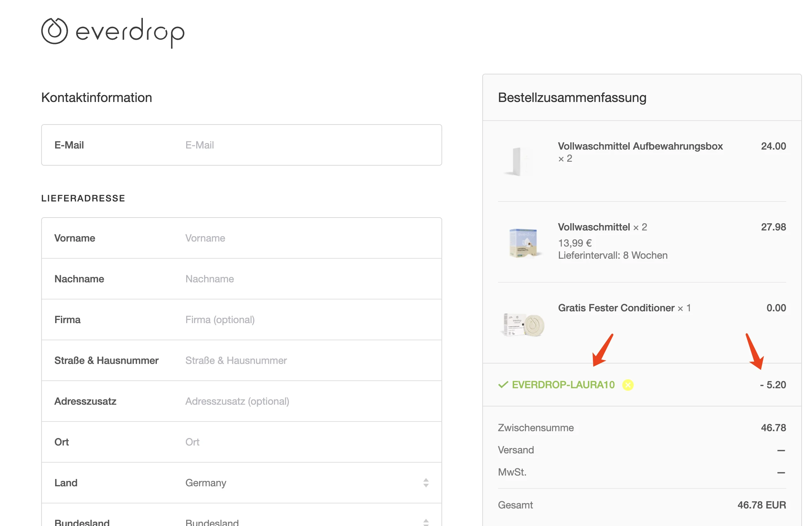
Task: Open the Vollwaschmittel box product image
Action: click(523, 243)
